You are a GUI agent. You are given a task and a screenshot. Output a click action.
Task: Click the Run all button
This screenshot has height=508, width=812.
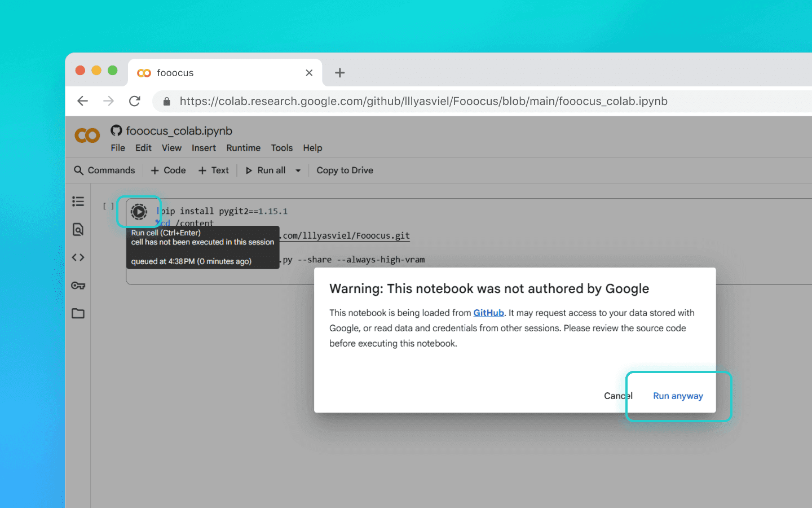tap(266, 170)
